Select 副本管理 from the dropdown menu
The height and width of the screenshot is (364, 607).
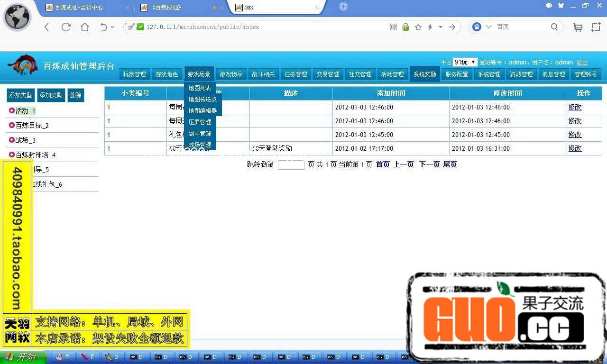point(200,134)
